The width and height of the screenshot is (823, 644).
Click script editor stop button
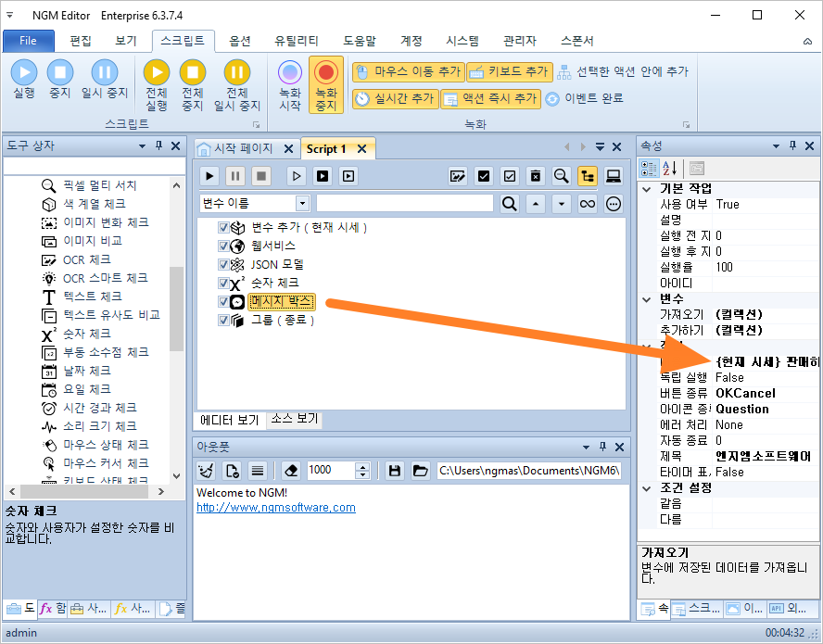(x=260, y=176)
